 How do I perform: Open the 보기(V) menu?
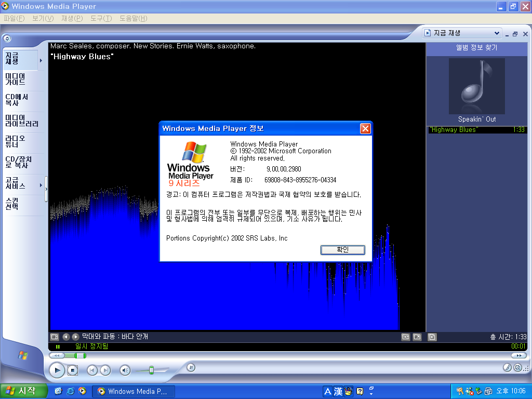click(x=43, y=18)
